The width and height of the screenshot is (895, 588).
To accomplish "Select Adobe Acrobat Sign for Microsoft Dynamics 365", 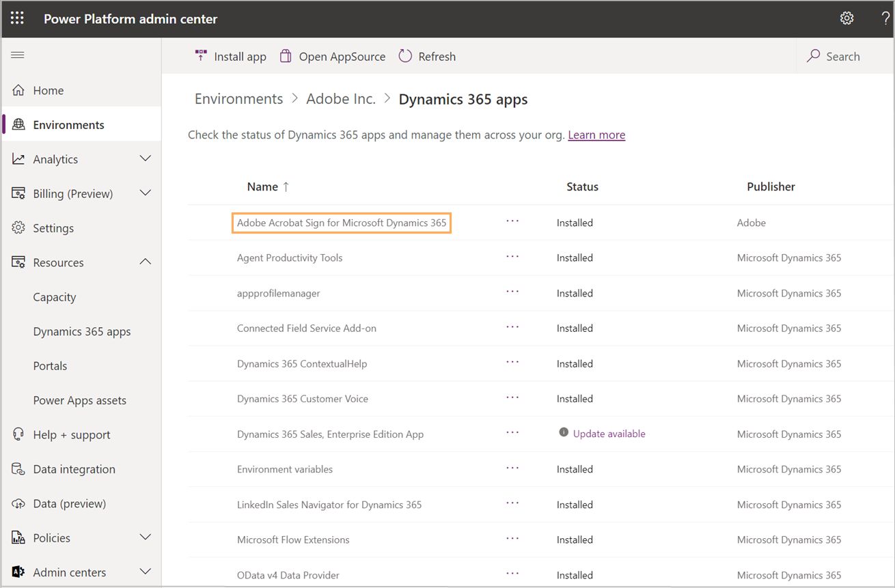I will 342,223.
